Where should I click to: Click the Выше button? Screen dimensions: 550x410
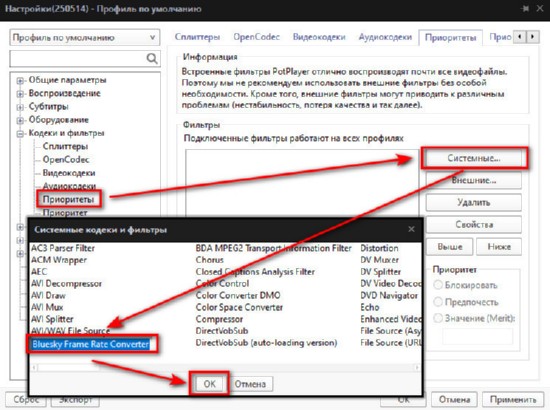pyautogui.click(x=450, y=247)
